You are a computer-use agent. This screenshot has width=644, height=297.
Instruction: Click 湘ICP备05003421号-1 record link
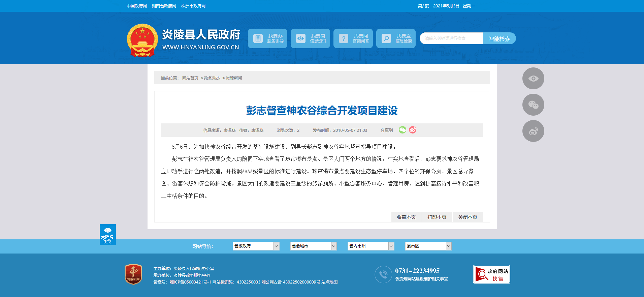click(190, 282)
